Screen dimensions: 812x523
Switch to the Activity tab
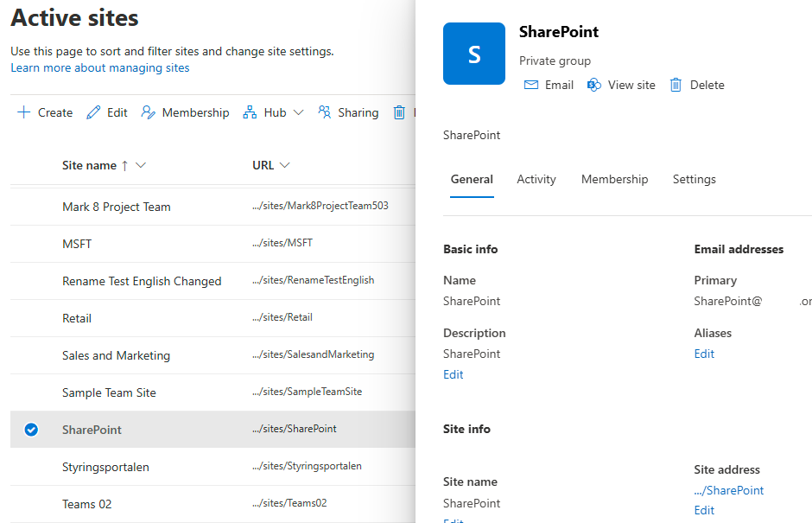(x=536, y=179)
